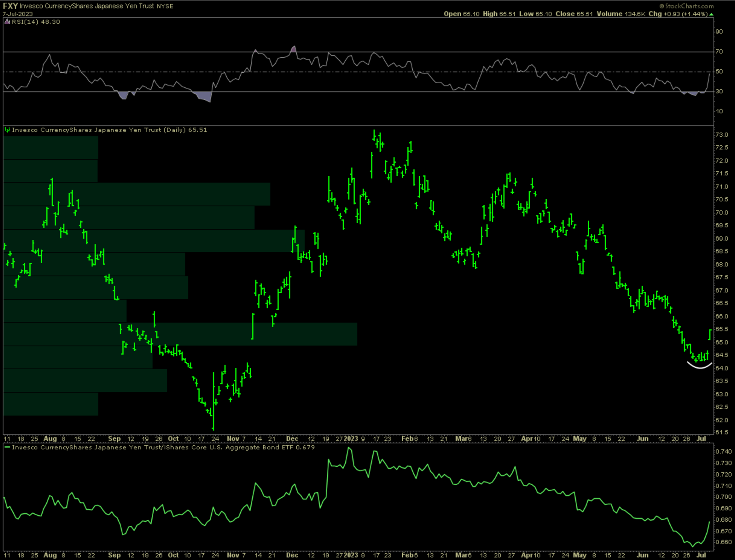Click the candlestick icon beside the Daily price legend

pyautogui.click(x=7, y=130)
